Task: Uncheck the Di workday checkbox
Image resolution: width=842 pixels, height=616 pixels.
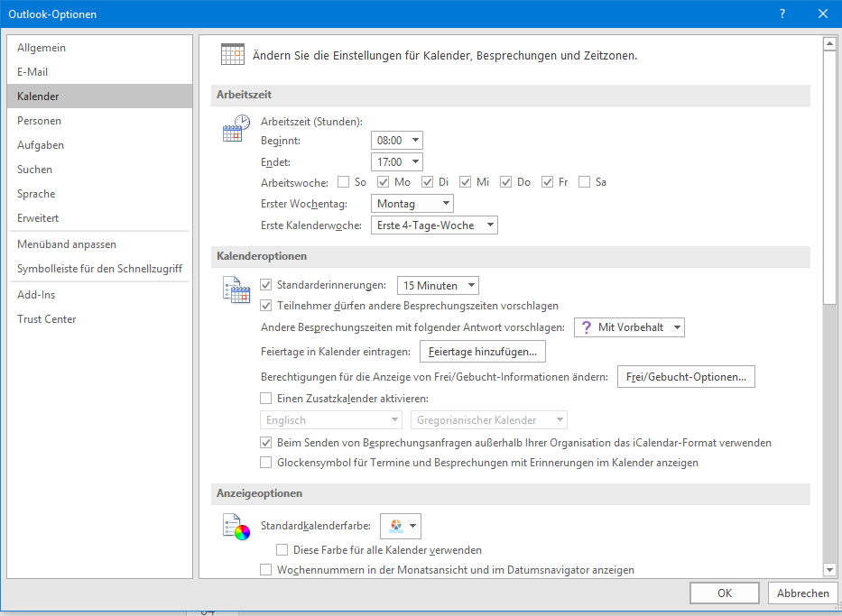Action: [427, 182]
